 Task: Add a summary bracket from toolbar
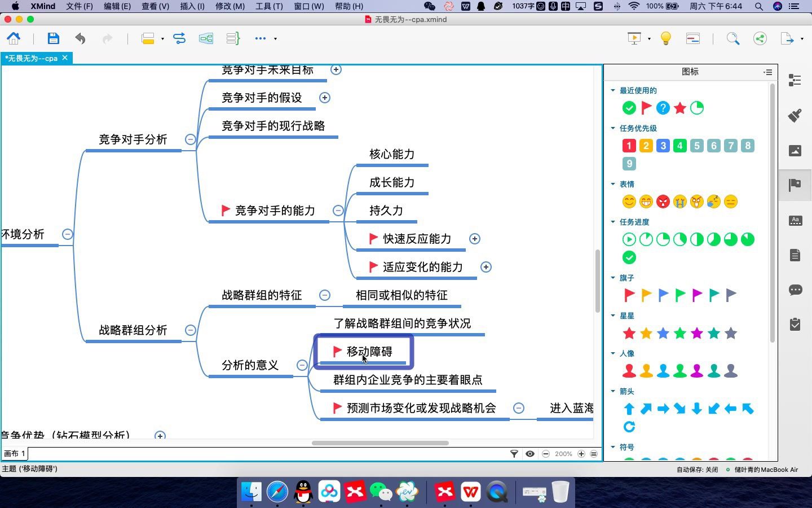[233, 38]
